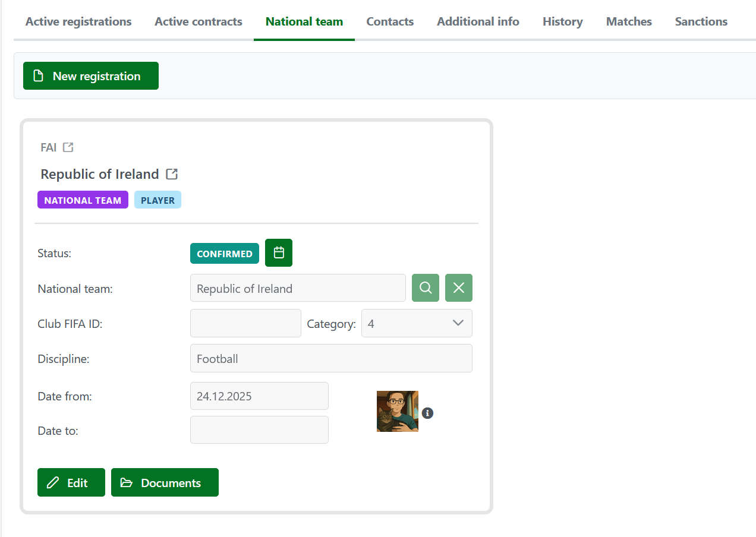
Task: Go to the Contacts tab
Action: click(390, 21)
